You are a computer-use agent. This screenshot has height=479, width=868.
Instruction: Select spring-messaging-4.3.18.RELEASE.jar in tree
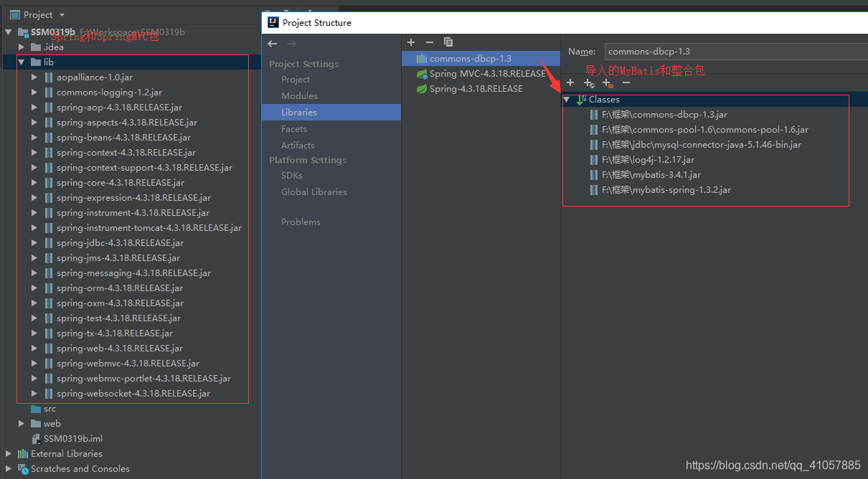[133, 273]
